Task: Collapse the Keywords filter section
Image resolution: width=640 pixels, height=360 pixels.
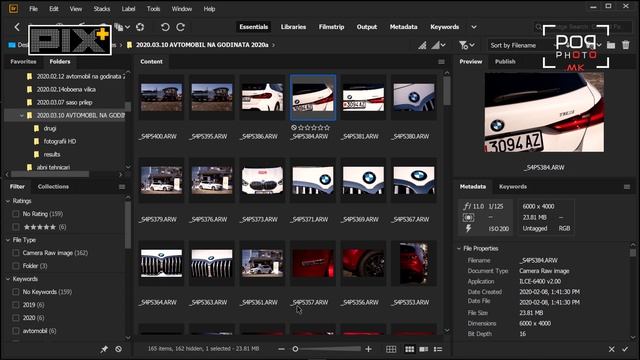Action: click(8, 279)
